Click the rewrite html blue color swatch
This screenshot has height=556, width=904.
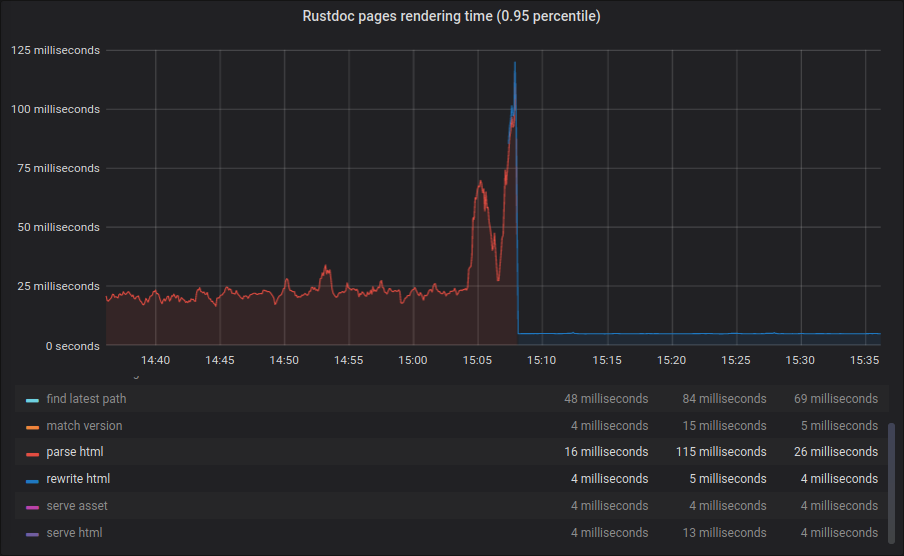coord(32,480)
